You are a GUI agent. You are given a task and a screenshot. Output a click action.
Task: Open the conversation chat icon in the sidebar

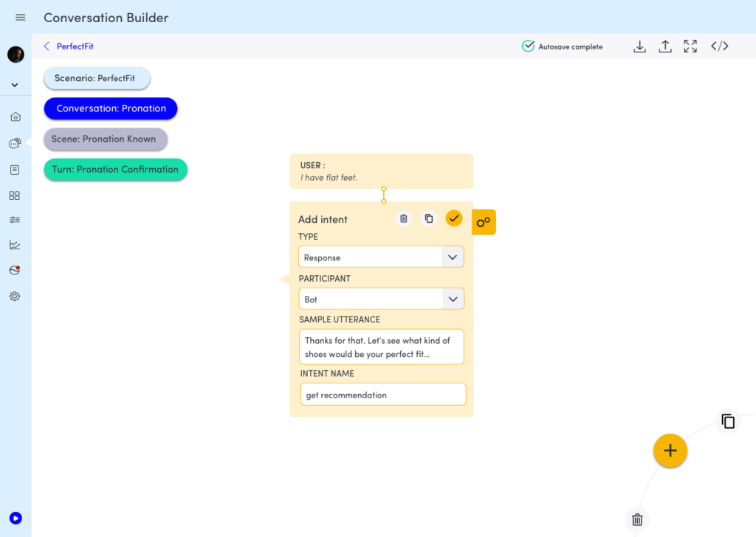15,143
